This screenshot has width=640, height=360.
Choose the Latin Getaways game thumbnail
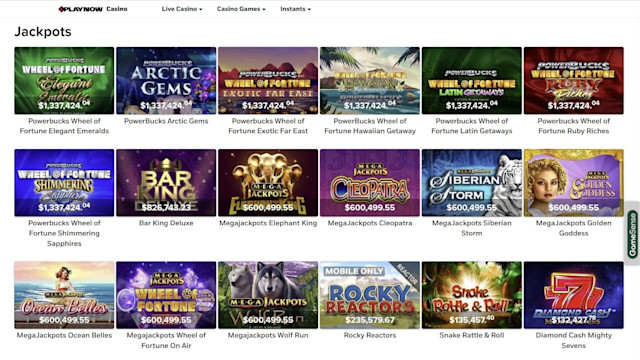pyautogui.click(x=471, y=80)
